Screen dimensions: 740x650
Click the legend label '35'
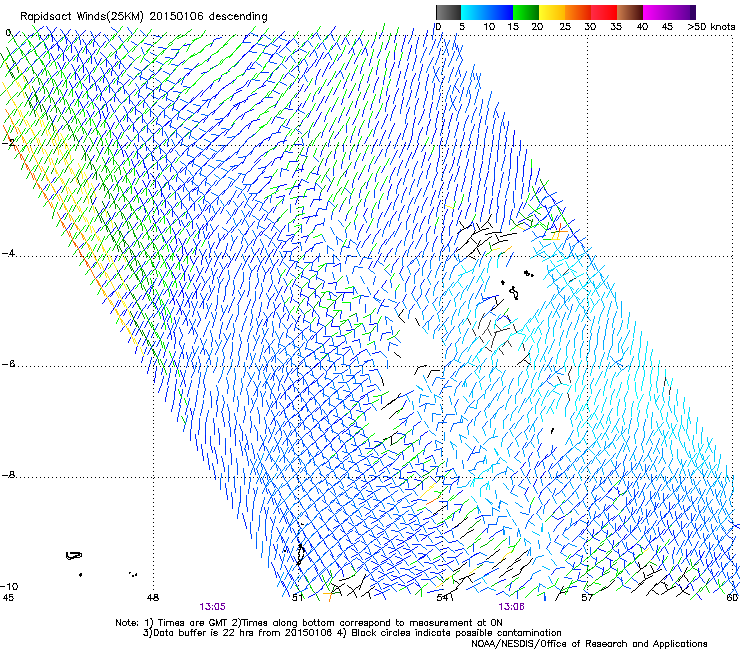[616, 27]
